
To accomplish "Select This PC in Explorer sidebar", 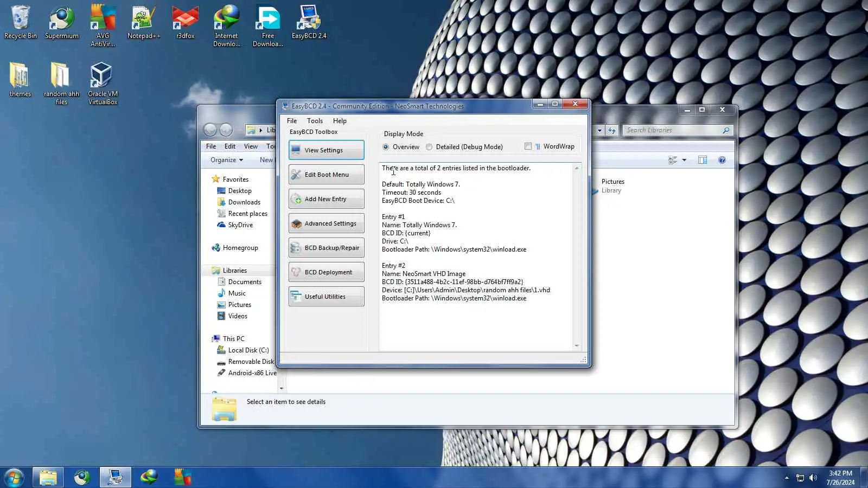I will point(228,339).
